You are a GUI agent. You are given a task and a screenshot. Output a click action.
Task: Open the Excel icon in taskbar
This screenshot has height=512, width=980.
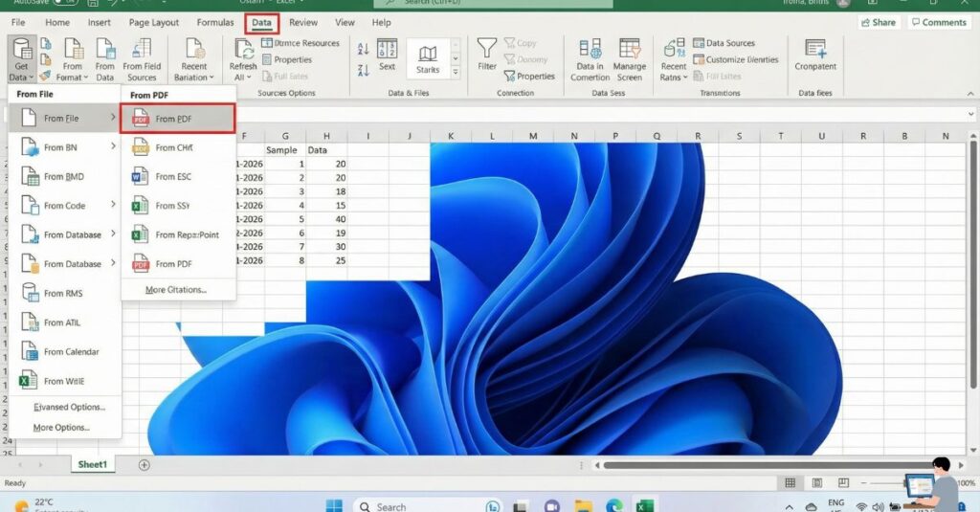(645, 505)
